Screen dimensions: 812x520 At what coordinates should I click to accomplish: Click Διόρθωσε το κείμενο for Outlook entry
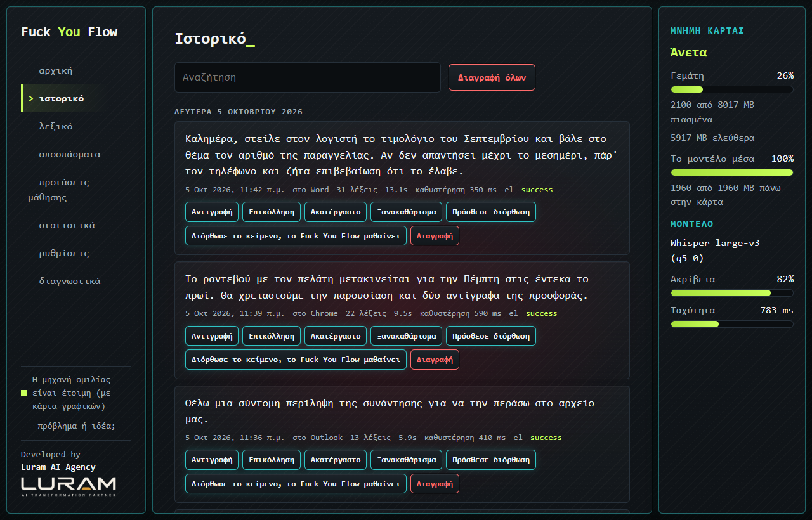296,483
